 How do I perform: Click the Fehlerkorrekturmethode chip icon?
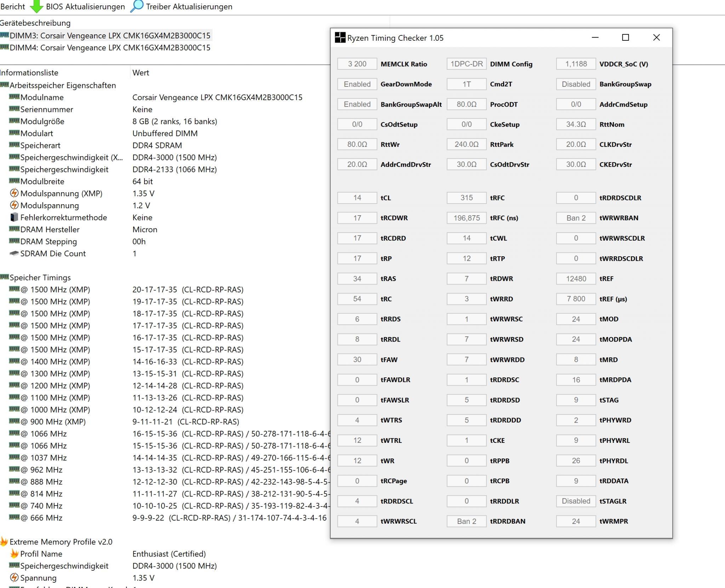pos(14,217)
